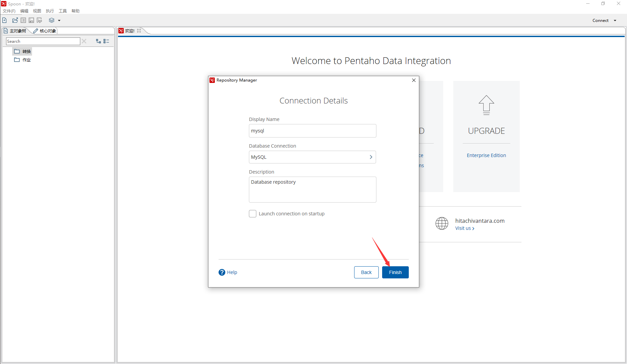
Task: Click the New file toolbar icon
Action: tap(5, 20)
